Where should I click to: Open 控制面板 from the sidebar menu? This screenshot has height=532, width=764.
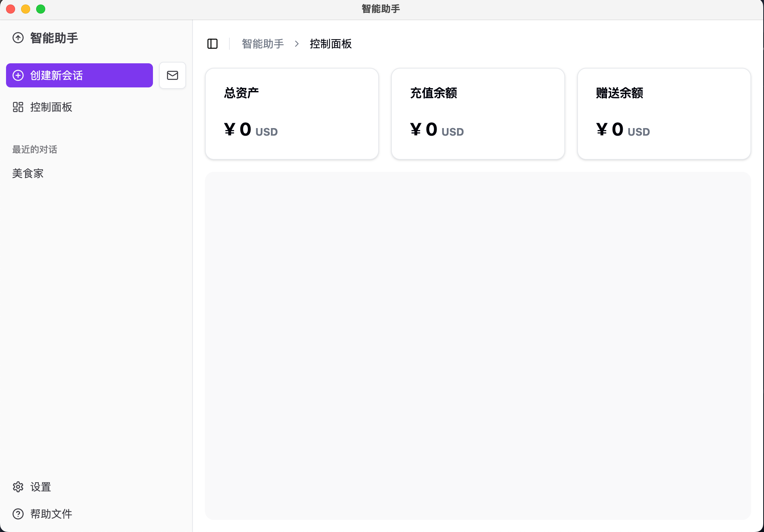click(51, 107)
